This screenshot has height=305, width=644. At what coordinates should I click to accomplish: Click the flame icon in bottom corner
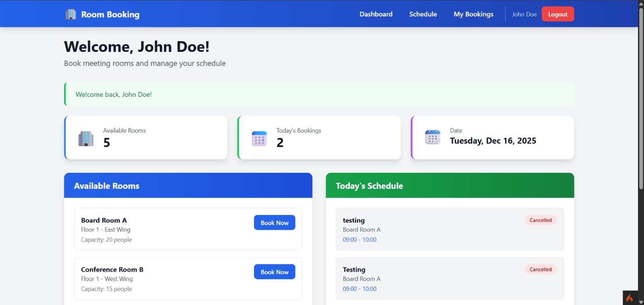pos(630,298)
